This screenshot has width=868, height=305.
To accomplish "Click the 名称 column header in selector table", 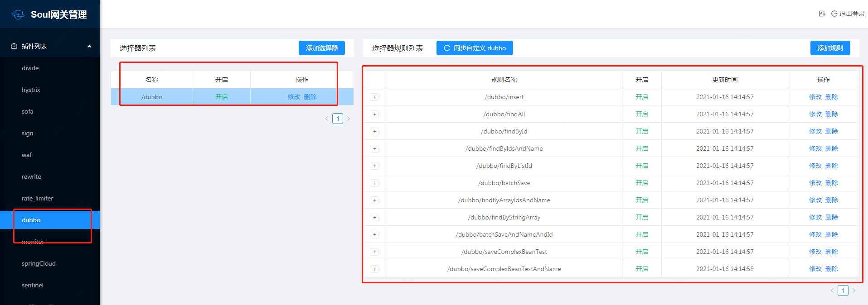I will [152, 80].
